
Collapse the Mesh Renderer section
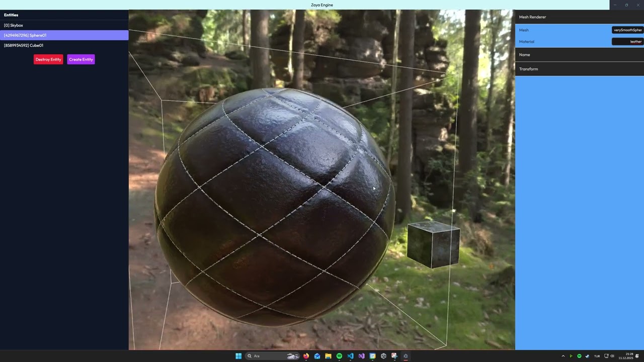click(x=580, y=17)
